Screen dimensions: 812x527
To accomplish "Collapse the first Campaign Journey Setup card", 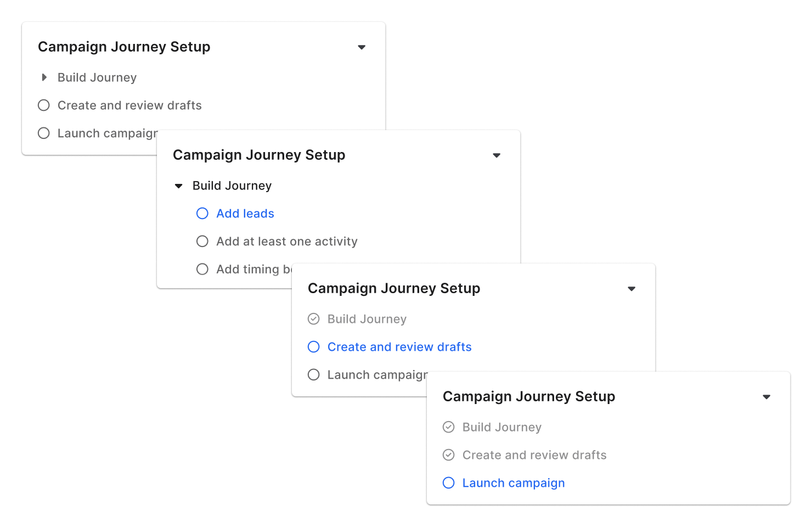I will tap(362, 47).
